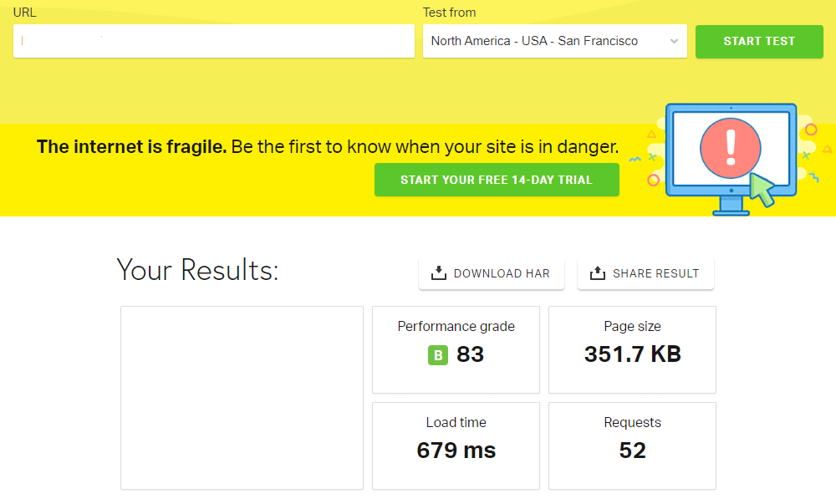The image size is (836, 504).
Task: Click the Page size label
Action: click(632, 326)
